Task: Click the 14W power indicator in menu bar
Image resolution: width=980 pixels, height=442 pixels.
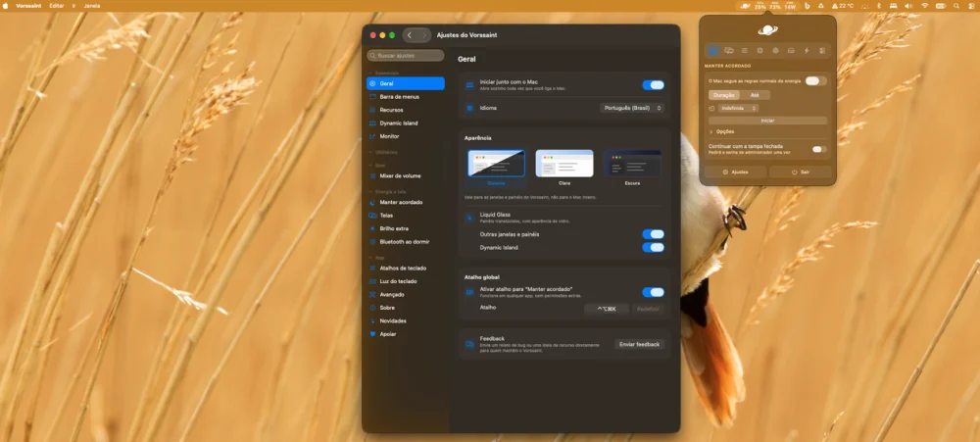Action: 791,6
